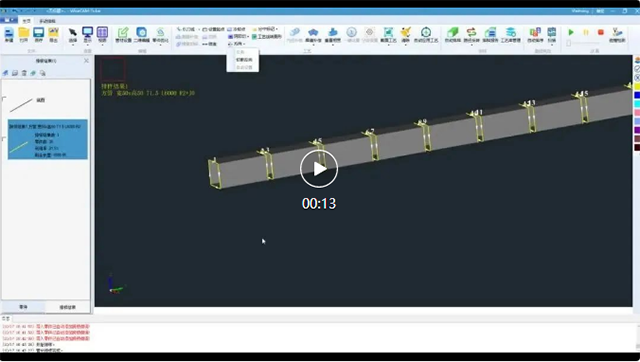
Task: Click the yellow folder Open icon
Action: click(x=24, y=33)
